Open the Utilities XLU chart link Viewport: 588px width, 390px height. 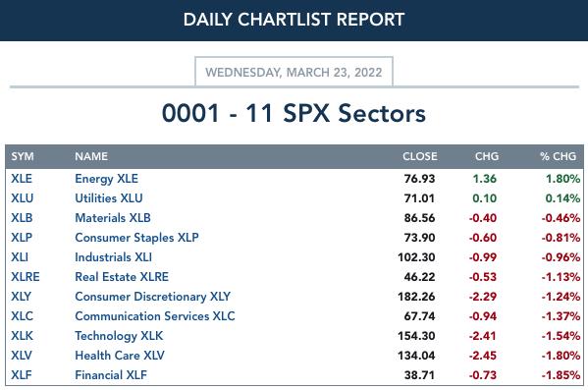click(109, 198)
